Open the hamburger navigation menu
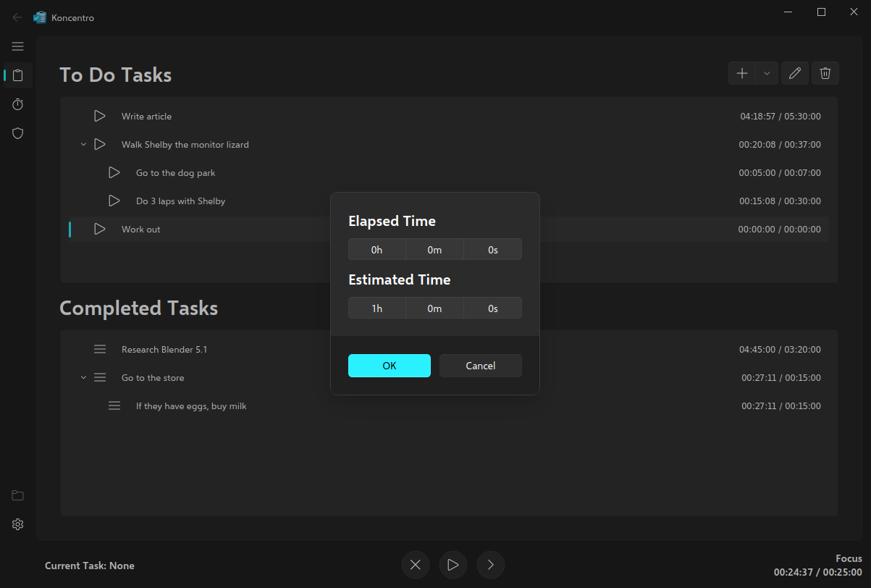Screen dimensions: 871x588 pos(18,46)
